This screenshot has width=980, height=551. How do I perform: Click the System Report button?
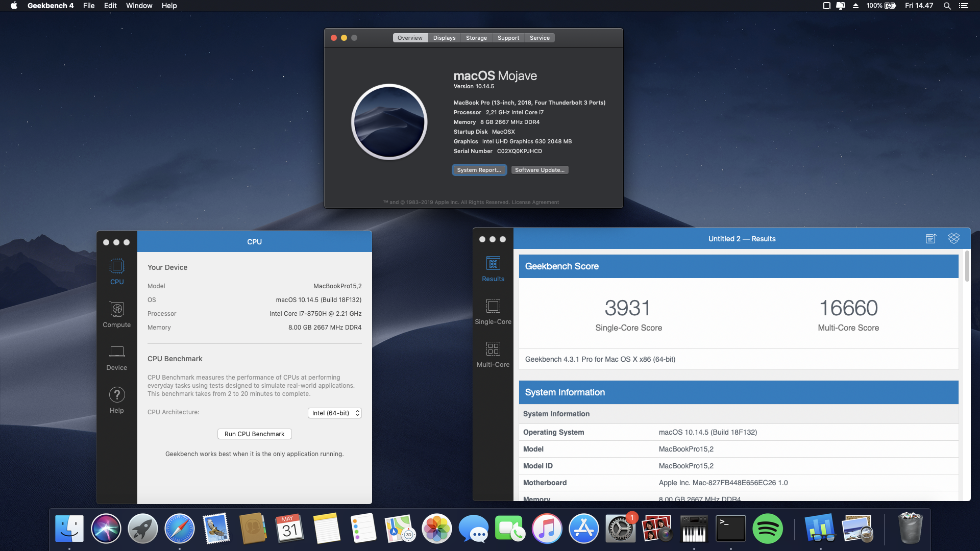tap(479, 170)
